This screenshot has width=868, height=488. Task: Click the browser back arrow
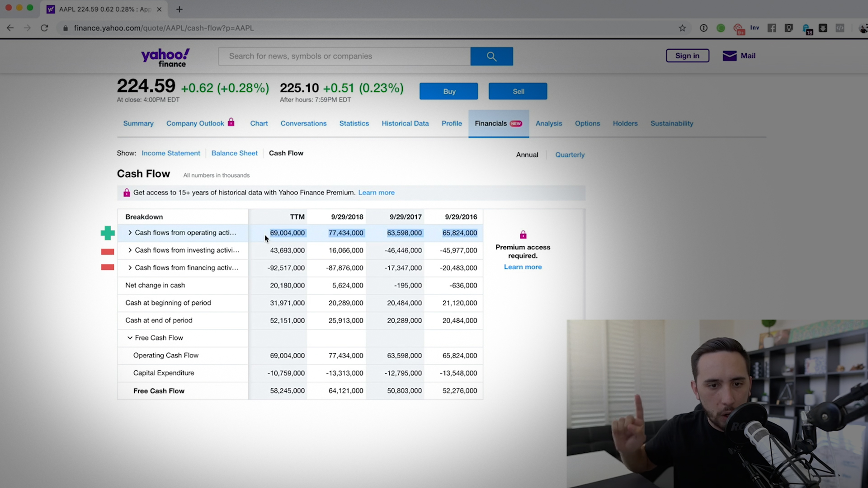[10, 28]
